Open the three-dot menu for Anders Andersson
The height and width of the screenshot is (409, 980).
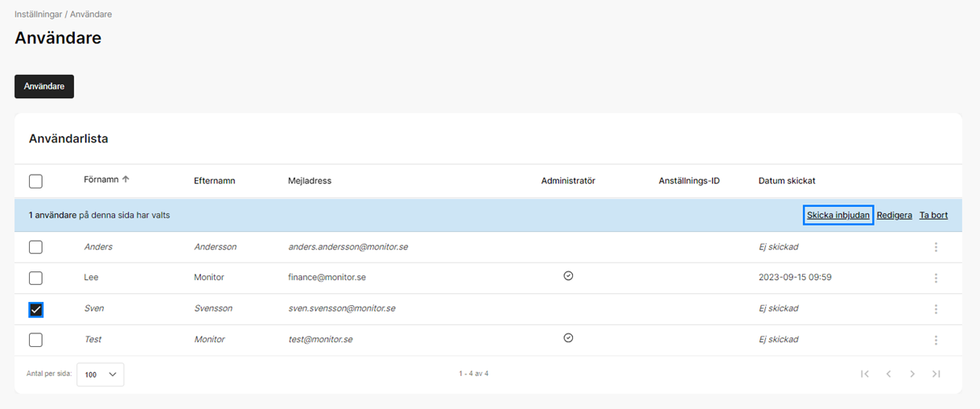(x=936, y=247)
